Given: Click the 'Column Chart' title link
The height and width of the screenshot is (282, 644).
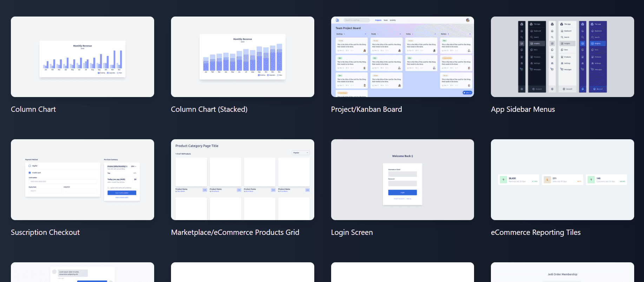Looking at the screenshot, I should 33,109.
